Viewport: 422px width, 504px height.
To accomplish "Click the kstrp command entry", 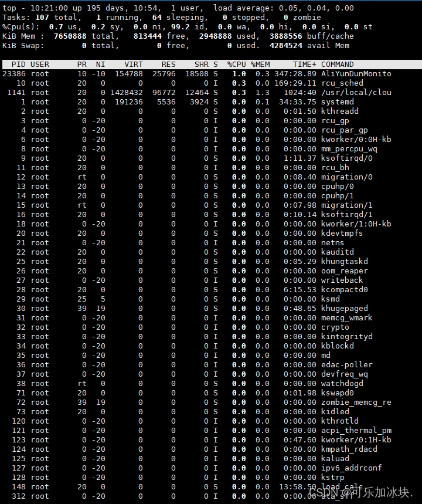I will coord(333,478).
